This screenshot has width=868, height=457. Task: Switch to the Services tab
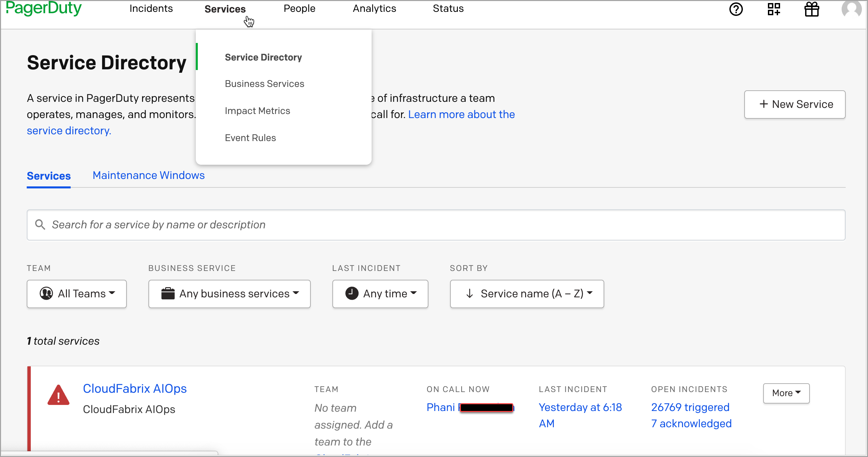tap(49, 176)
